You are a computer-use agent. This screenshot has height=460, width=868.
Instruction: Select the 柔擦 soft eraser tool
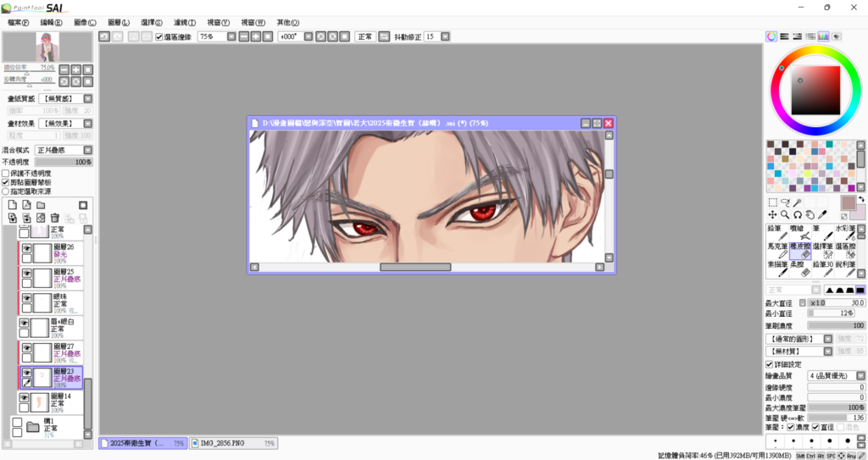tap(799, 269)
